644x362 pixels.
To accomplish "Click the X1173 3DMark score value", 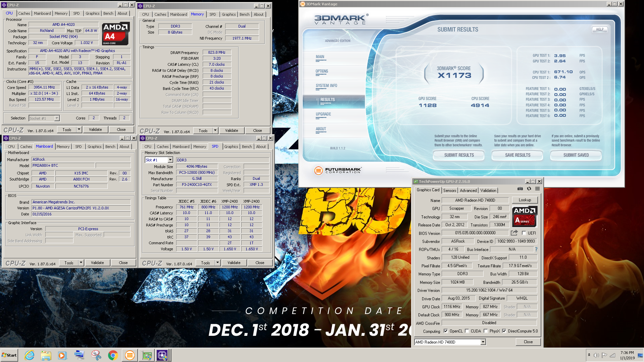I will 454,75.
